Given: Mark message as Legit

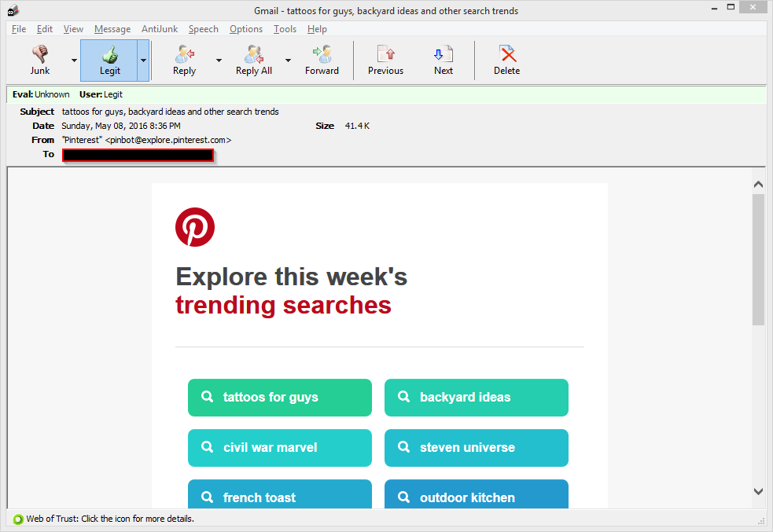Looking at the screenshot, I should 109,60.
